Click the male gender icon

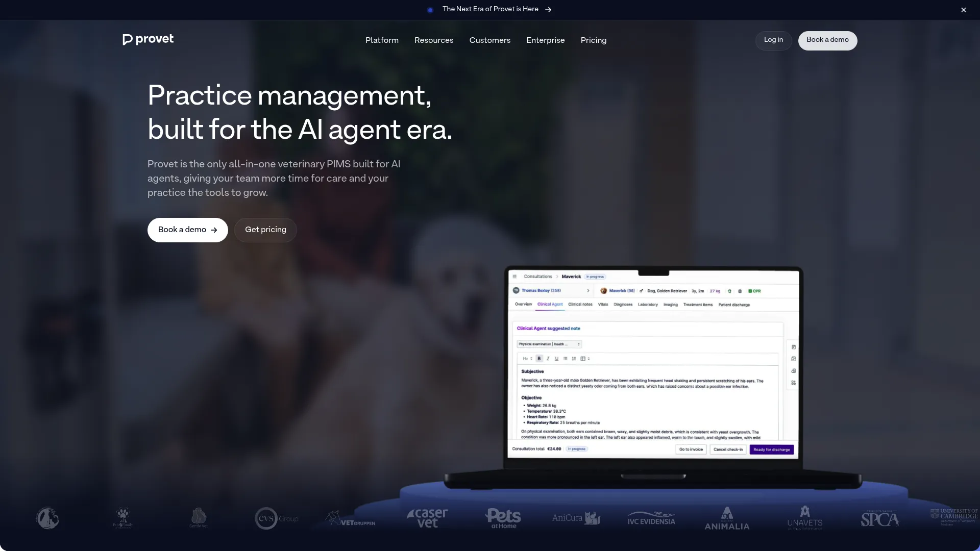(x=641, y=291)
